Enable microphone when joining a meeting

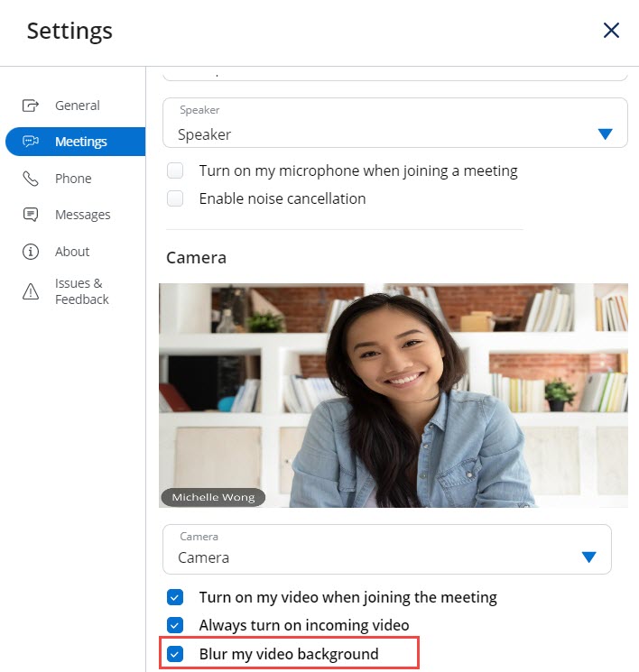(176, 170)
